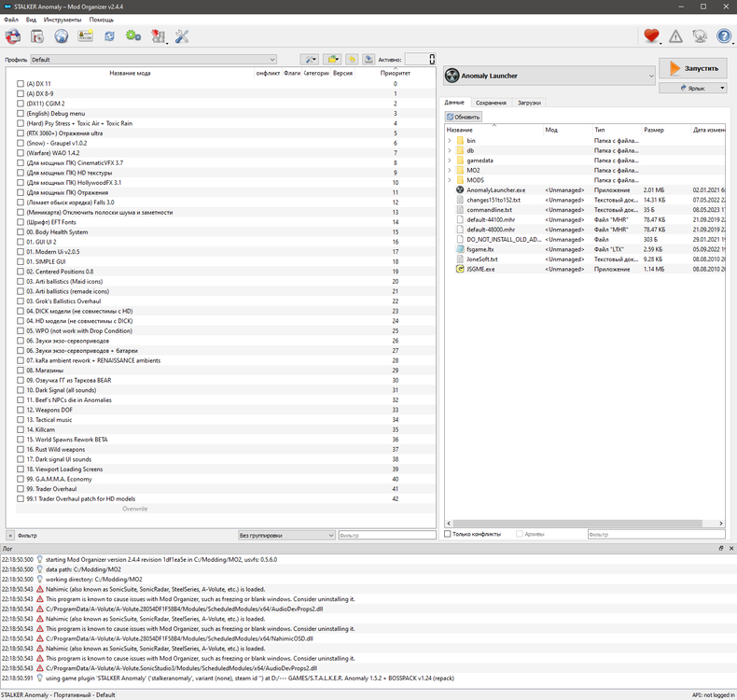This screenshot has width=737, height=700.
Task: Enable the 00. Body Health System mod
Action: (x=21, y=231)
